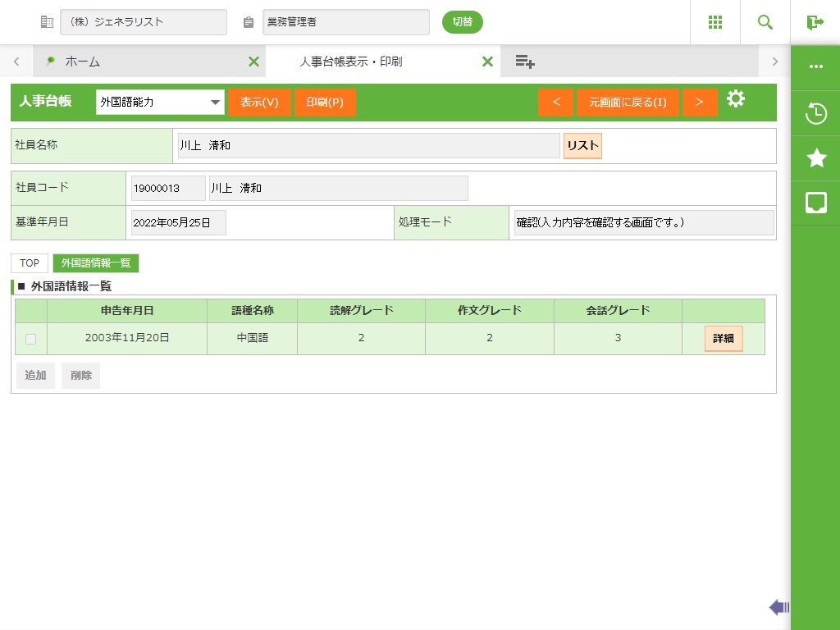Open the settings gear icon
Screen dimensions: 840x630
(x=736, y=99)
